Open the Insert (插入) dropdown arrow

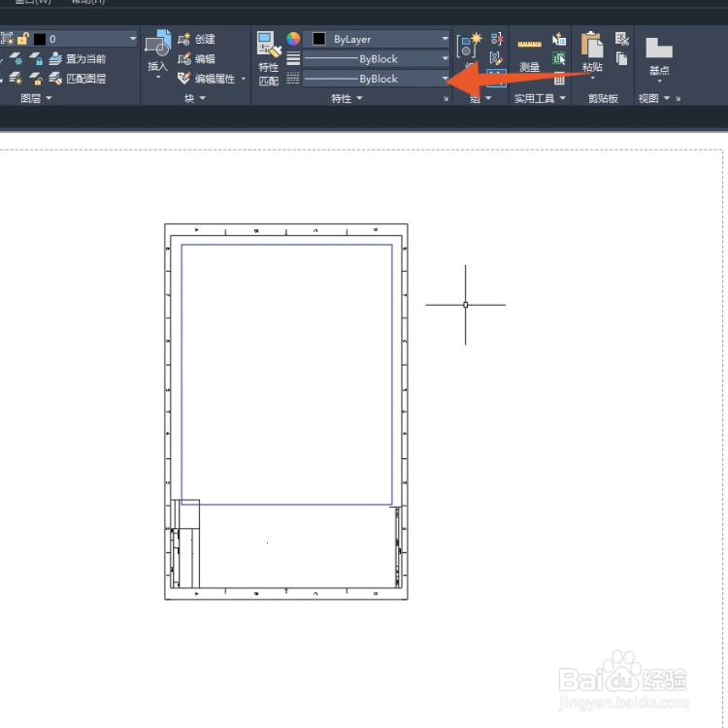point(158,77)
